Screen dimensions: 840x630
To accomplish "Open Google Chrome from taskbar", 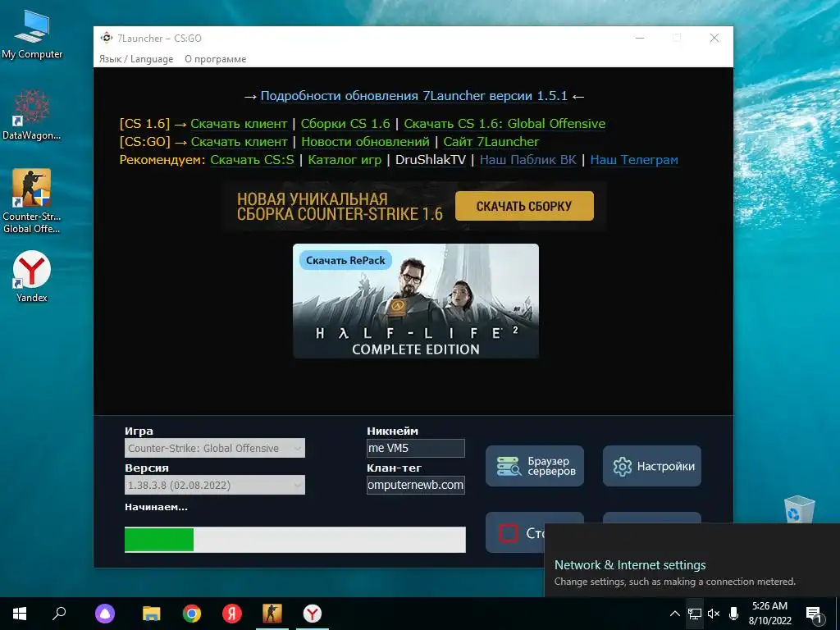I will (x=192, y=614).
